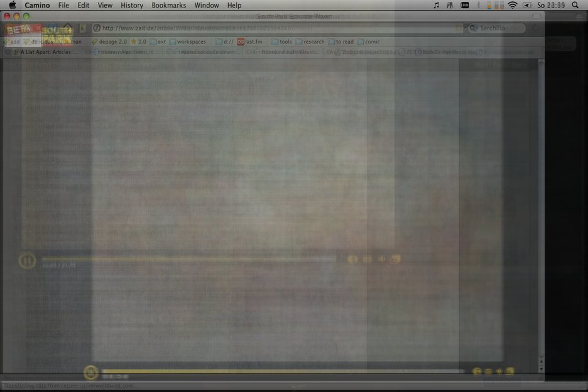Click the Bluetooth menu bar icon

click(478, 5)
